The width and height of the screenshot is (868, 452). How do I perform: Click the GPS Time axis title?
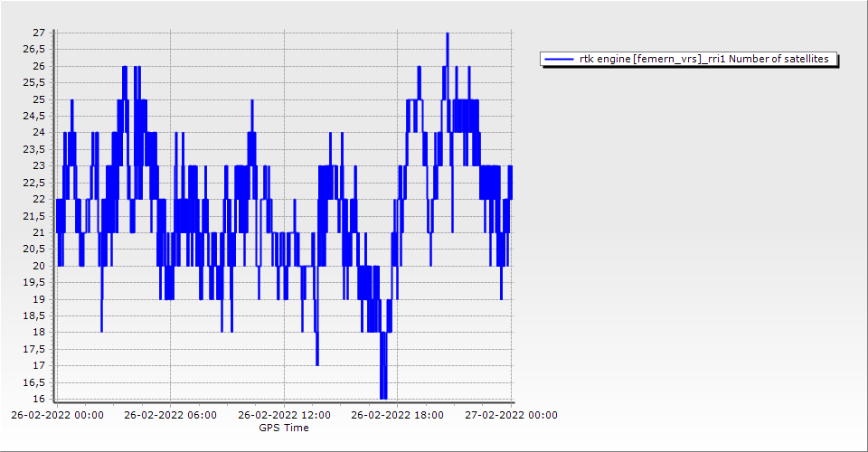tap(284, 428)
